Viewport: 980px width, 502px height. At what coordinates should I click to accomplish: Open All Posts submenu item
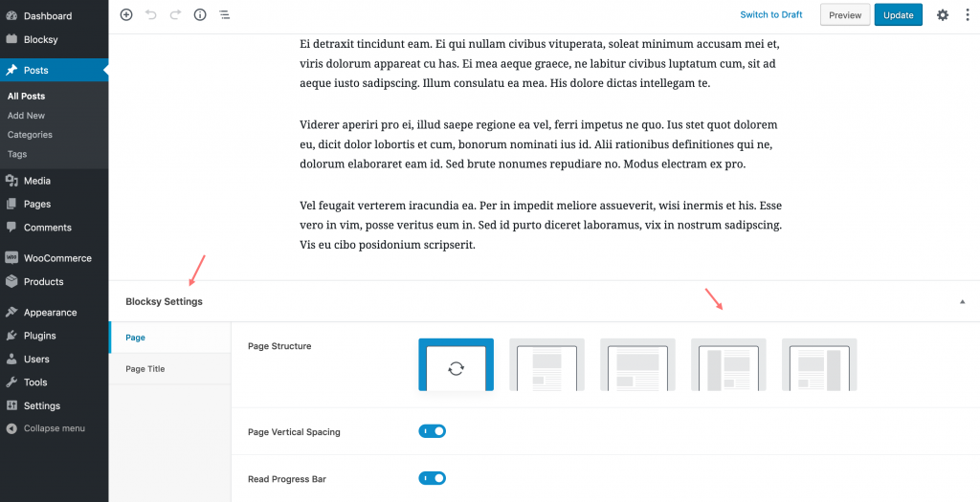pyautogui.click(x=26, y=97)
